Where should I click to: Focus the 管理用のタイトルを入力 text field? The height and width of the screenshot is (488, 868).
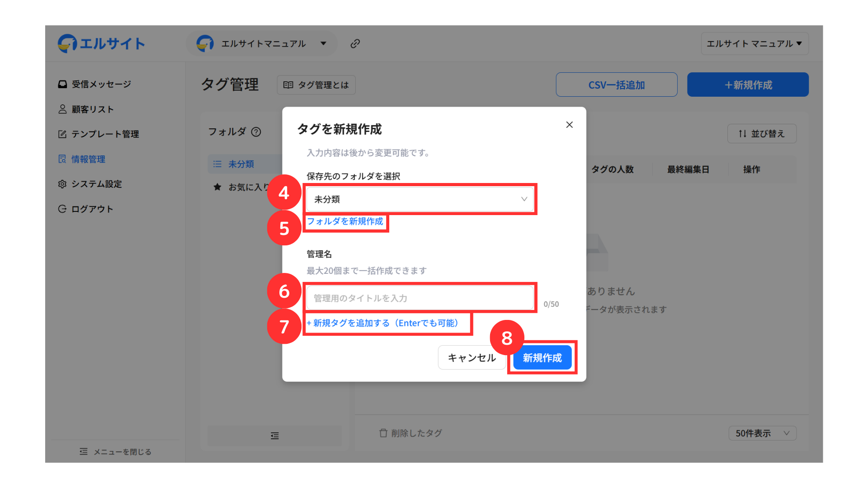pyautogui.click(x=420, y=298)
